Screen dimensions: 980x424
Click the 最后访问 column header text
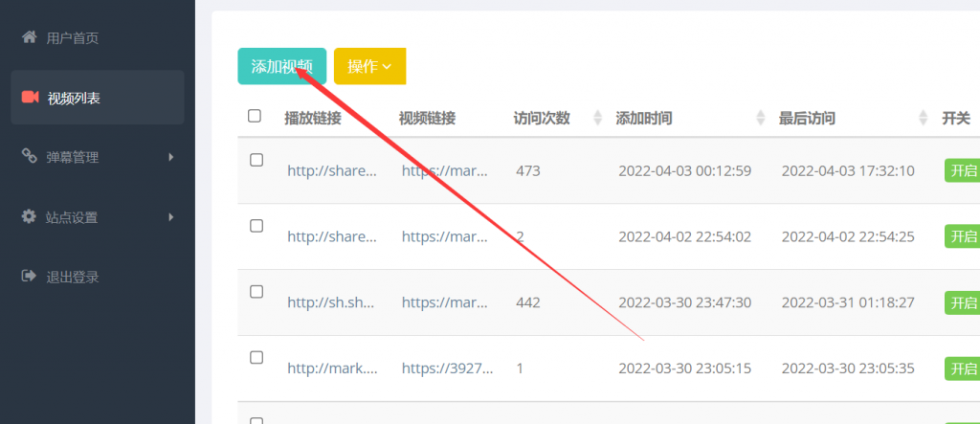tap(807, 118)
